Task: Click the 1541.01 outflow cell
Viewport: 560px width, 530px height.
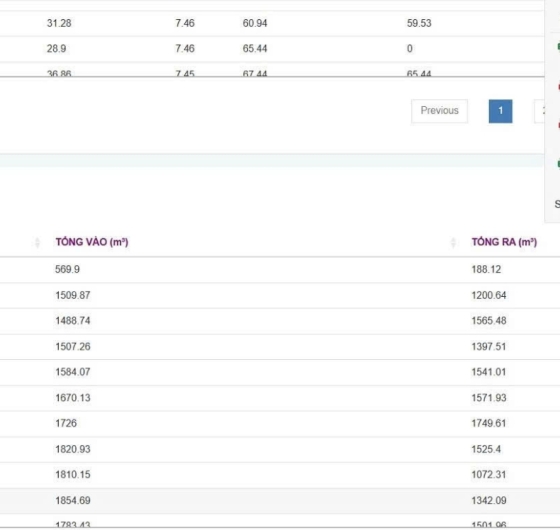Action: pos(489,372)
